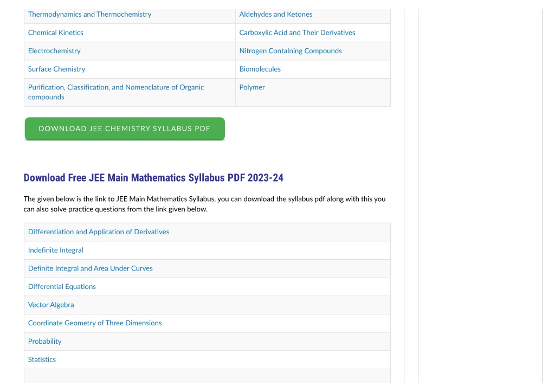This screenshot has height=392, width=555.
Task: Open the Biomolecules link
Action: (x=260, y=69)
